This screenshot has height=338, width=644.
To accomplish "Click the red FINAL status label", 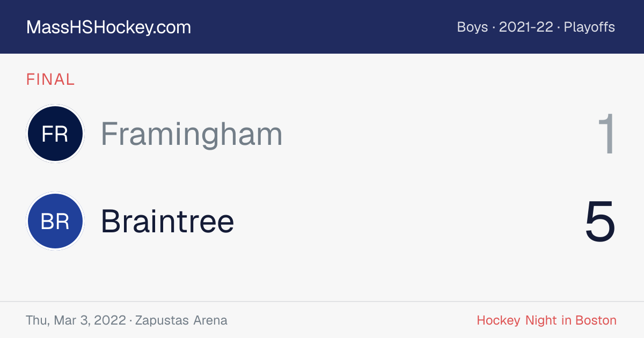I will coord(50,80).
